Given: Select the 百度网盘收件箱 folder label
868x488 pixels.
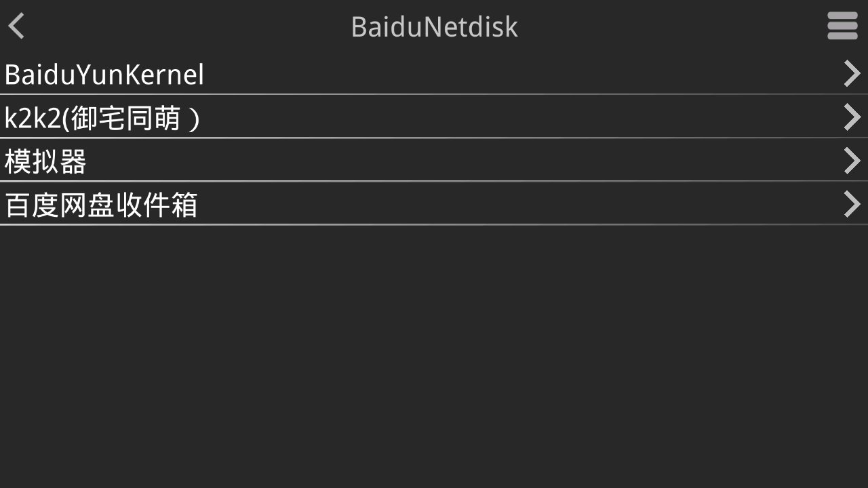Looking at the screenshot, I should [x=101, y=205].
